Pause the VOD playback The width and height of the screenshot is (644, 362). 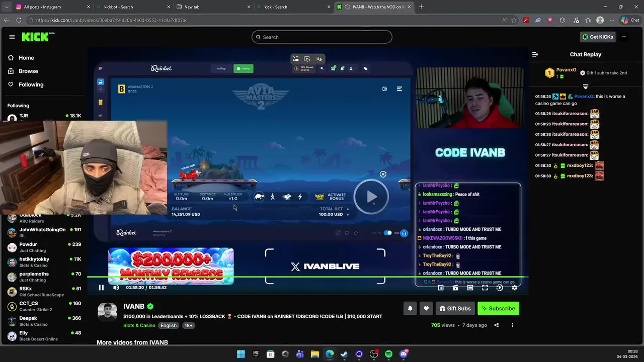pyautogui.click(x=101, y=288)
